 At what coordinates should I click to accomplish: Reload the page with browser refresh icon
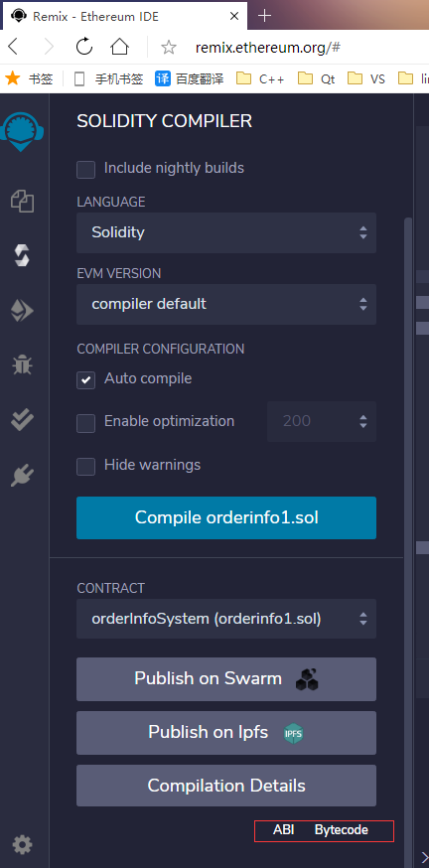pos(84,47)
